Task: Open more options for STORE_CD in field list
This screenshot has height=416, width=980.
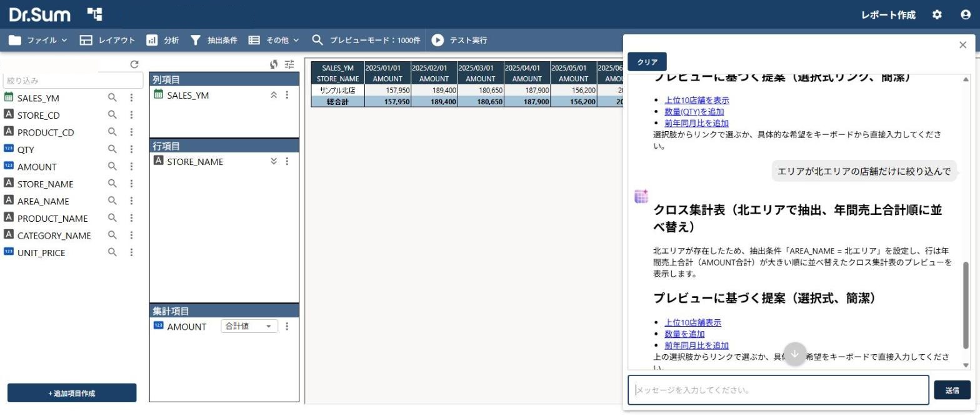Action: 131,115
